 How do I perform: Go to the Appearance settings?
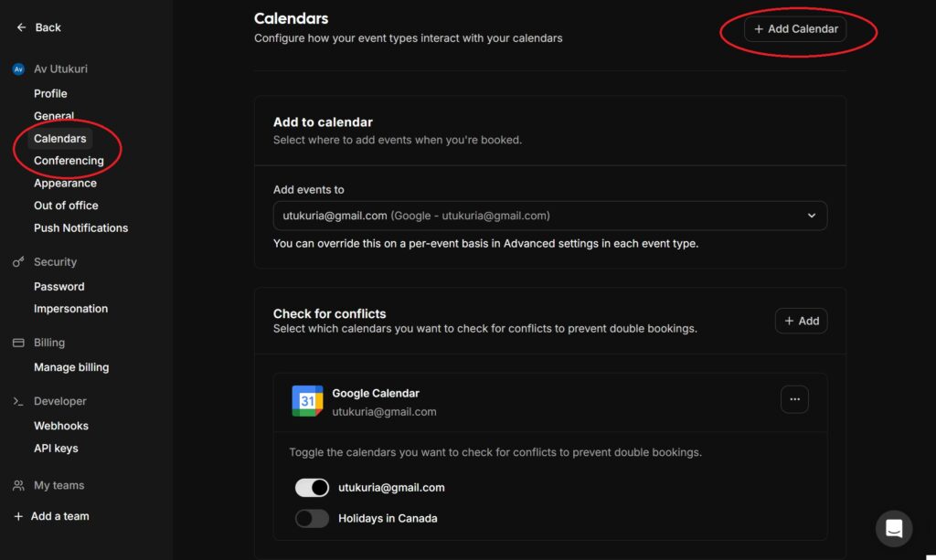coord(65,184)
